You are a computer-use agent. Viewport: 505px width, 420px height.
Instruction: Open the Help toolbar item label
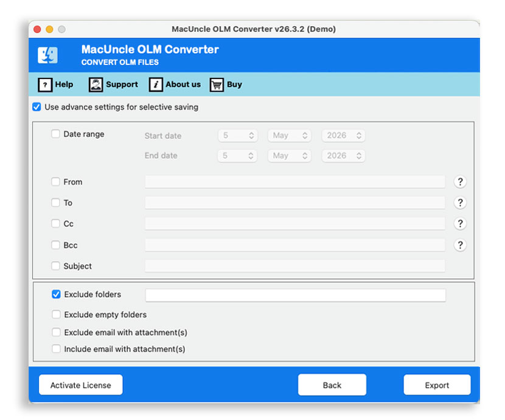(64, 85)
